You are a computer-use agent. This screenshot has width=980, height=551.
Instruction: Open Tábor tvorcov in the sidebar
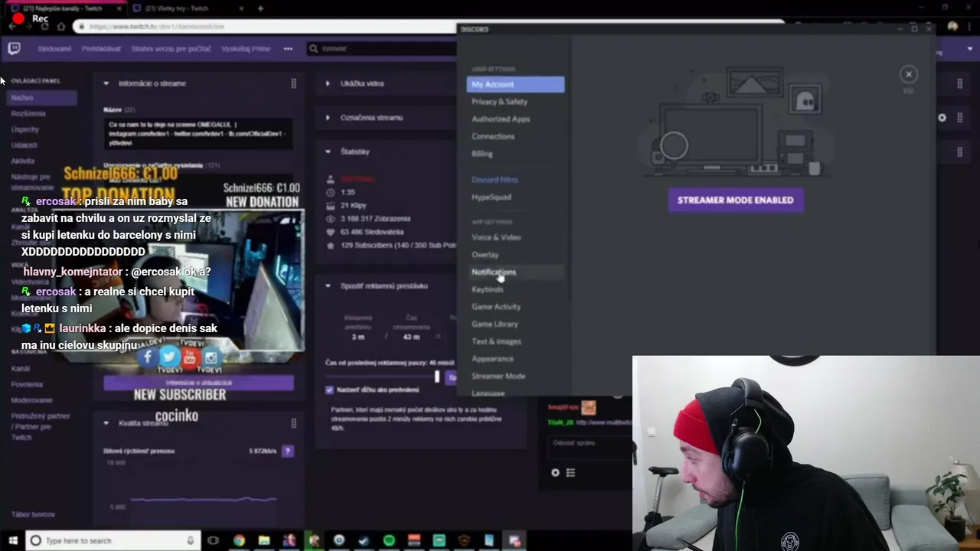(33, 514)
